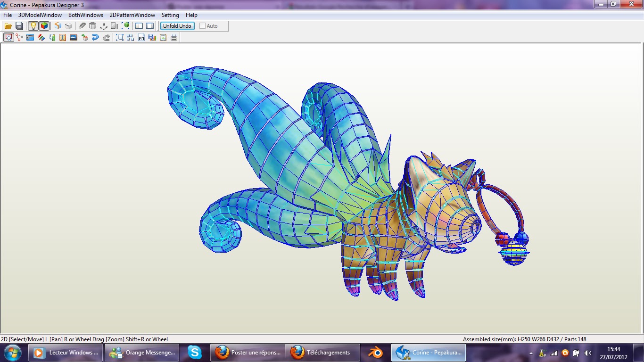This screenshot has width=644, height=362.
Task: Switch to the single-pane window layout icon
Action: tap(150, 26)
